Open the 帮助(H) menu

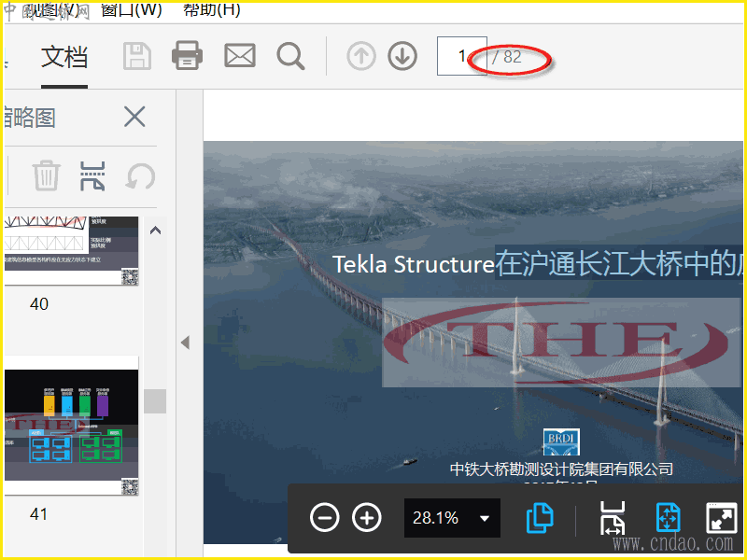click(x=212, y=9)
